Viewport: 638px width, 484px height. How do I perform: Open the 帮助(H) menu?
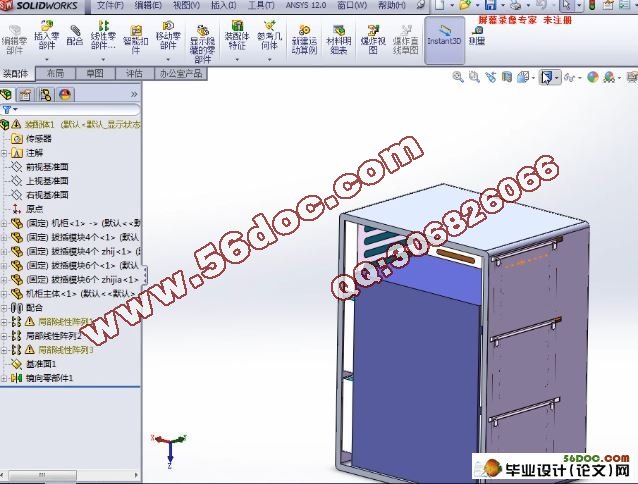[x=391, y=5]
